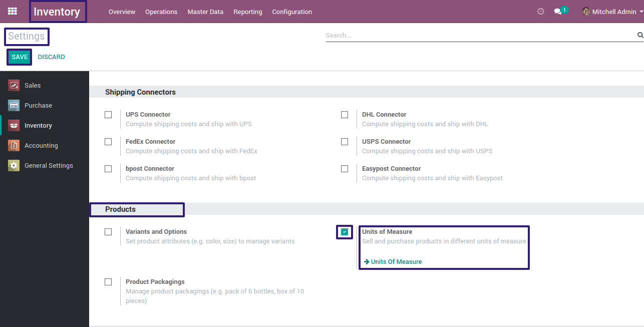Open the conversations chat icon
644x327 pixels.
pos(557,12)
